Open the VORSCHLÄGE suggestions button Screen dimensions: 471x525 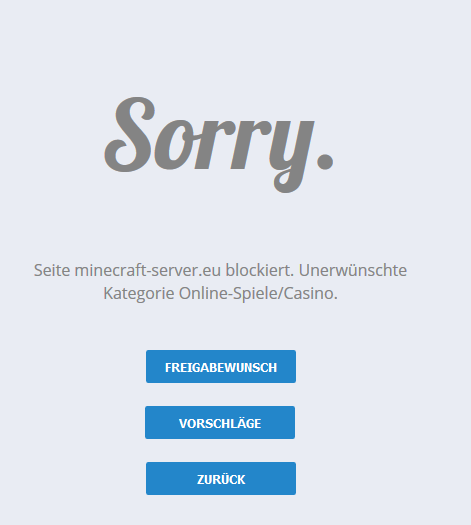[220, 423]
